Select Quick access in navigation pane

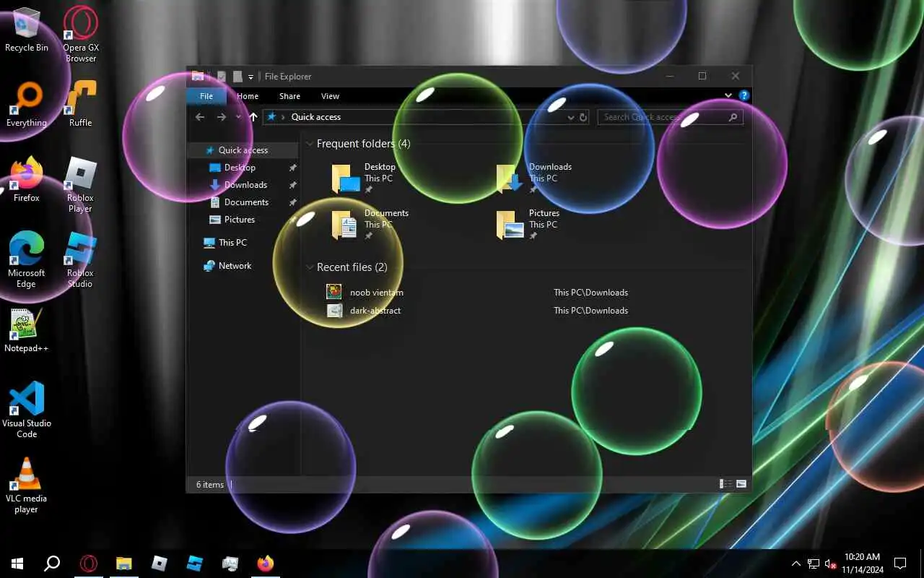pyautogui.click(x=243, y=150)
